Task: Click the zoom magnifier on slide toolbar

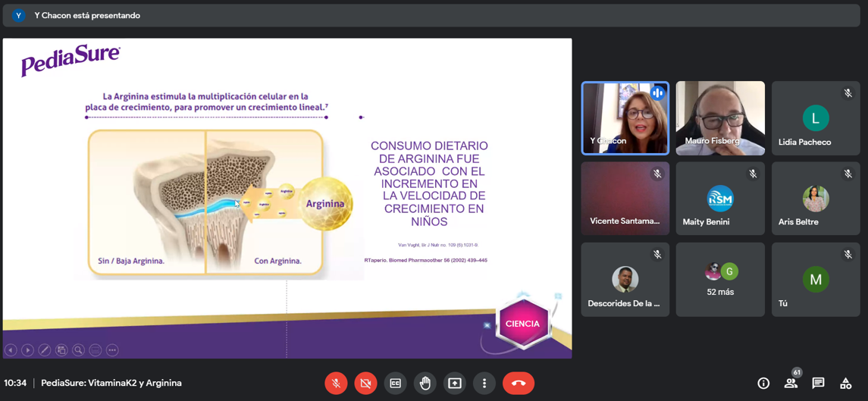Action: [78, 350]
